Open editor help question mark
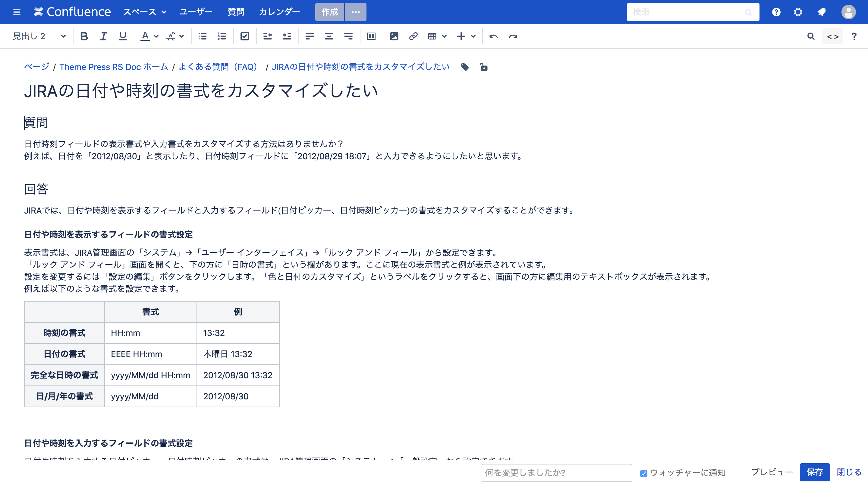The width and height of the screenshot is (868, 485). tap(854, 36)
